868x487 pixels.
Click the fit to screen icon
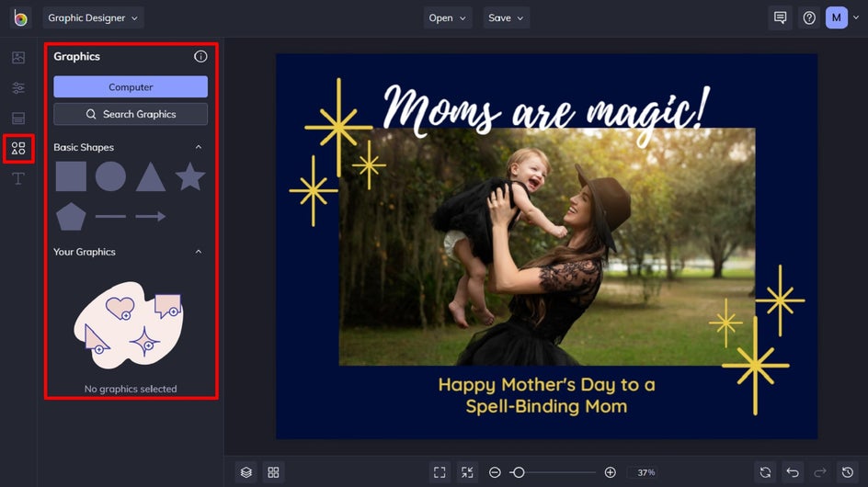(440, 472)
